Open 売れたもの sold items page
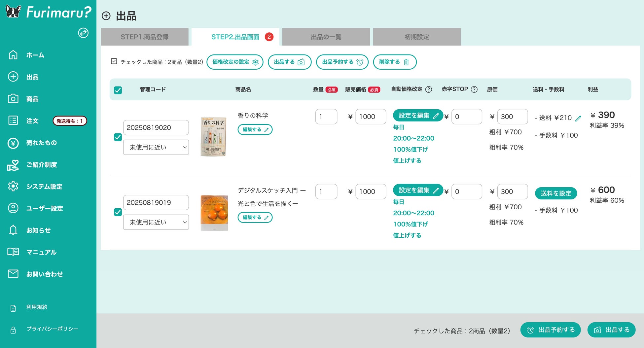The width and height of the screenshot is (644, 348). tap(41, 143)
